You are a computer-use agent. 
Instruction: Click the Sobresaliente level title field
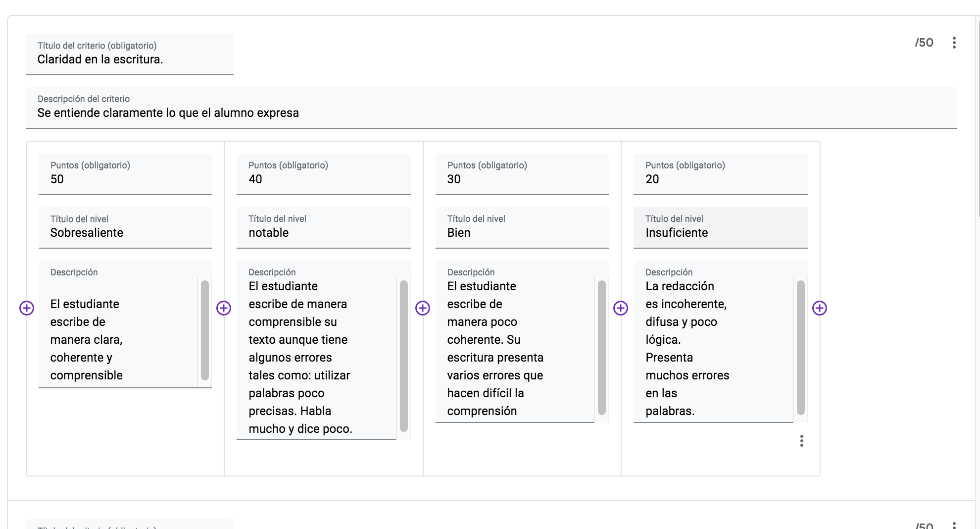click(x=125, y=233)
